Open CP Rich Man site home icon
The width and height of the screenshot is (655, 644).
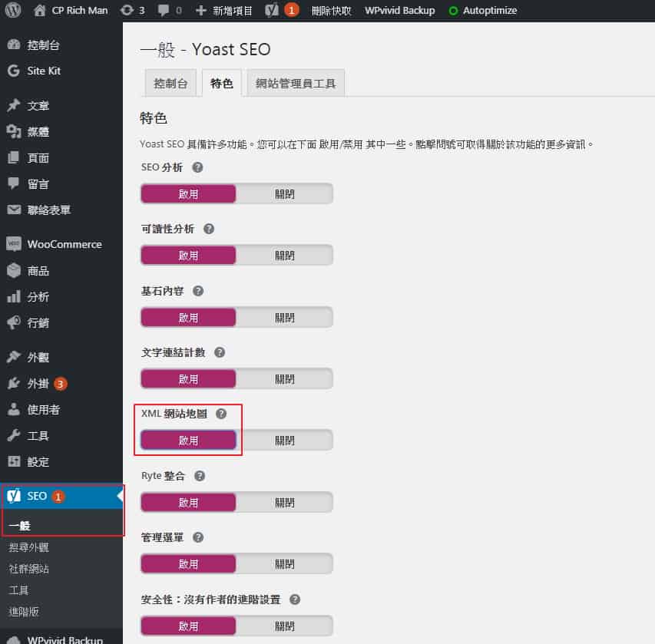(x=39, y=10)
